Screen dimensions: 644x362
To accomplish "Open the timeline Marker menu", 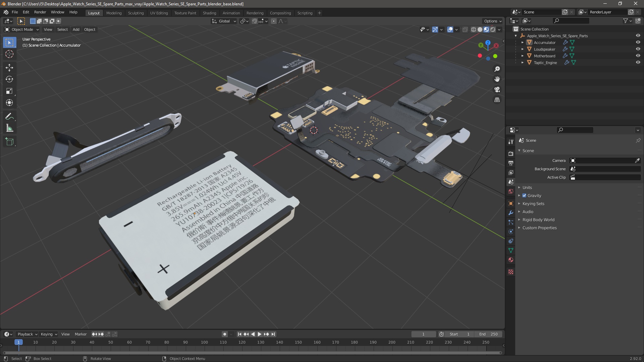I will (80, 334).
